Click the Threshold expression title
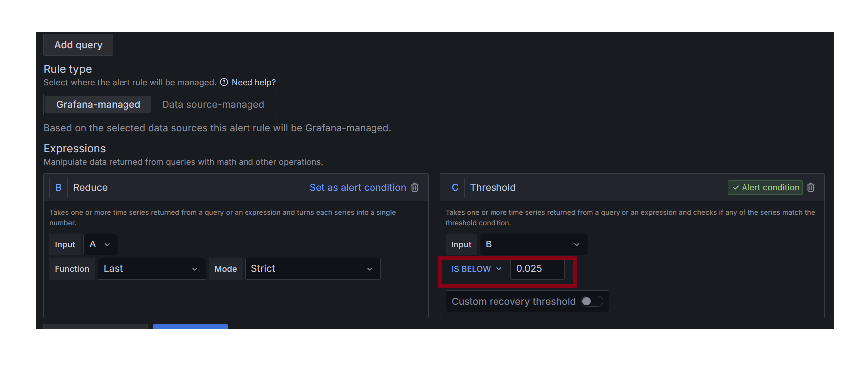Screen dimensions: 868x365 coord(493,187)
